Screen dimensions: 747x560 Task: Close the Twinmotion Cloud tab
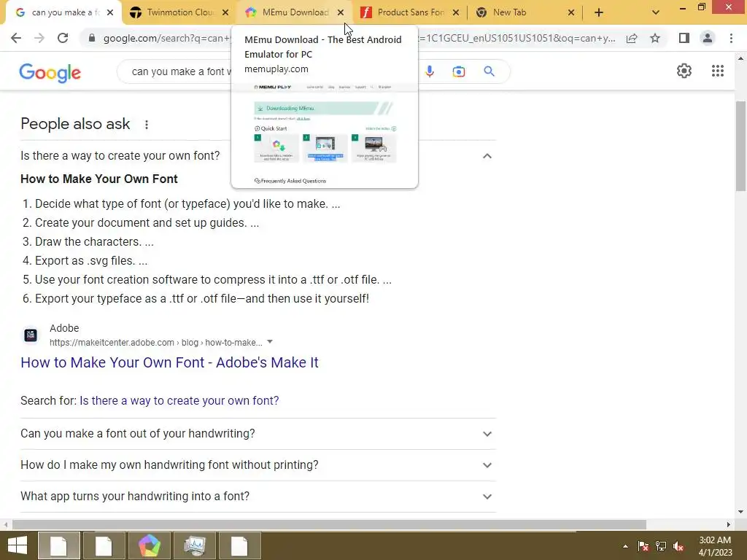point(225,12)
